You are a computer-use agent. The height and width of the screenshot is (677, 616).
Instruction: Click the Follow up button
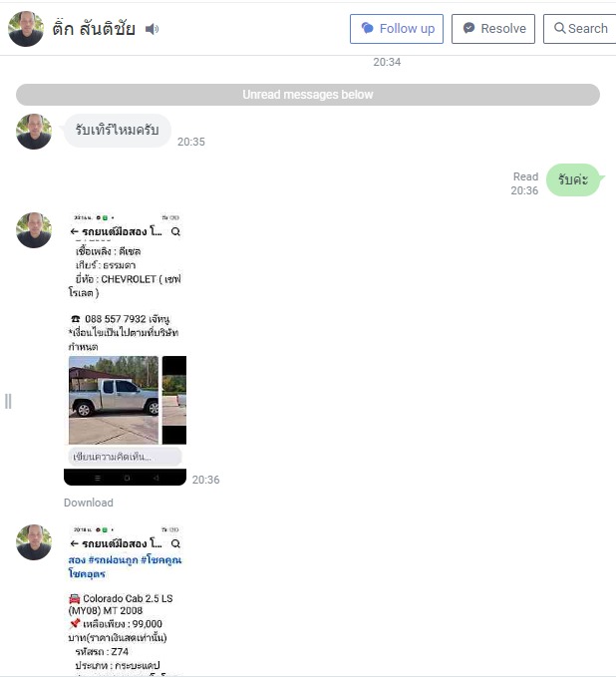click(x=397, y=29)
